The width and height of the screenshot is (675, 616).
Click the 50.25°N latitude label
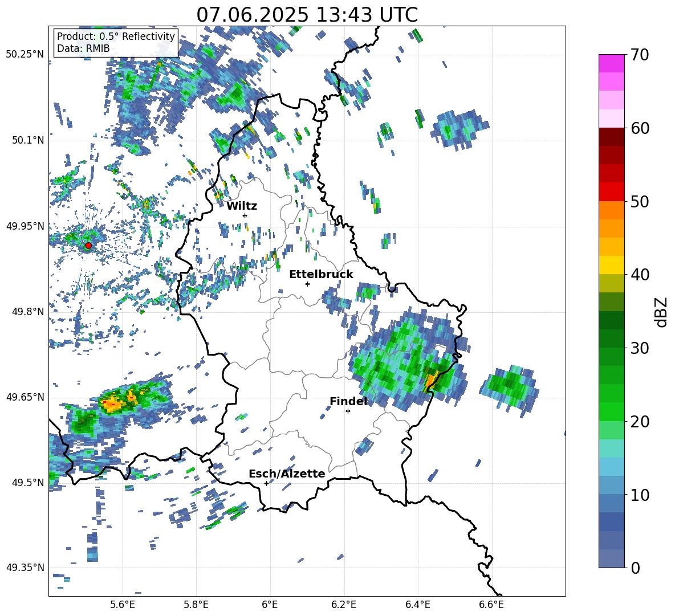[x=25, y=55]
